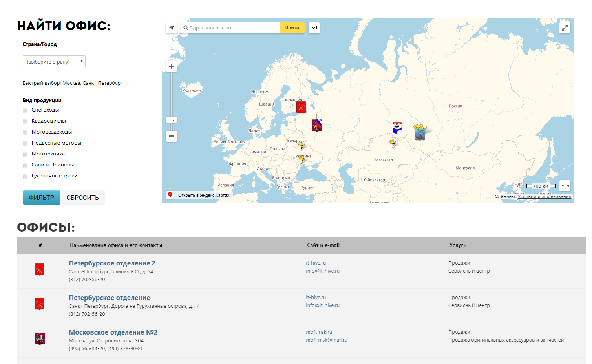The width and height of the screenshot is (592, 364).
Task: Check the Квадроциклы product filter
Action: point(25,121)
